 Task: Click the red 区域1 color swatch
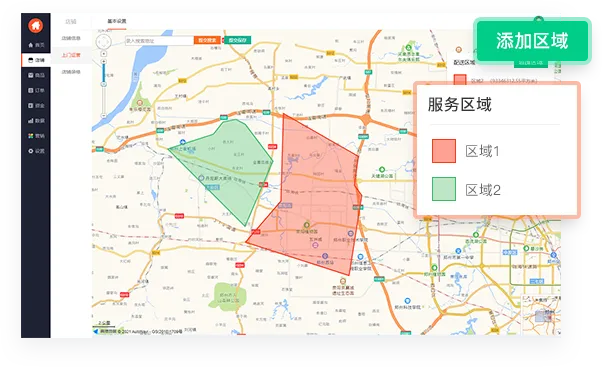click(444, 151)
